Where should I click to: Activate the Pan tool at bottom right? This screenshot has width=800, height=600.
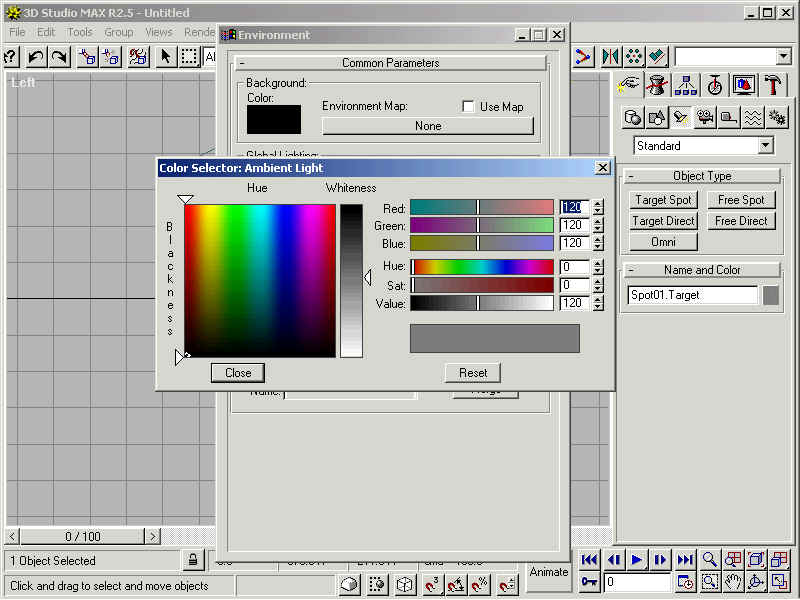tap(733, 581)
